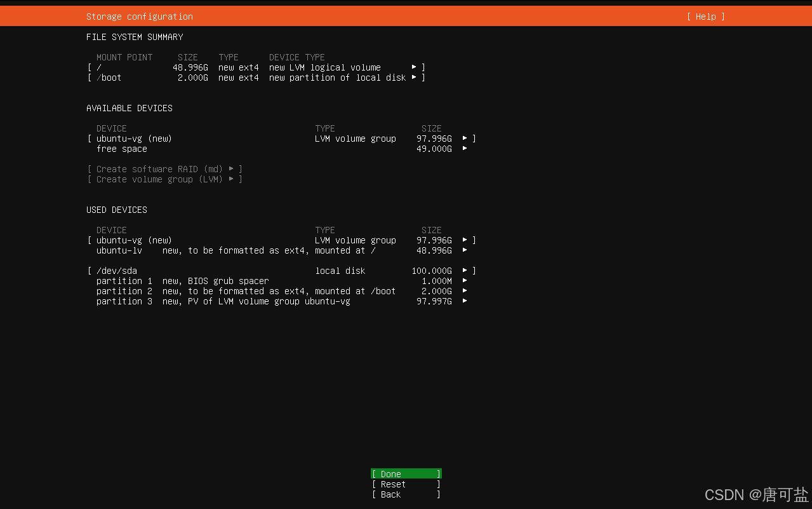Select ubuntu-vg (new) under Used Devices
This screenshot has height=509, width=812.
(282, 240)
